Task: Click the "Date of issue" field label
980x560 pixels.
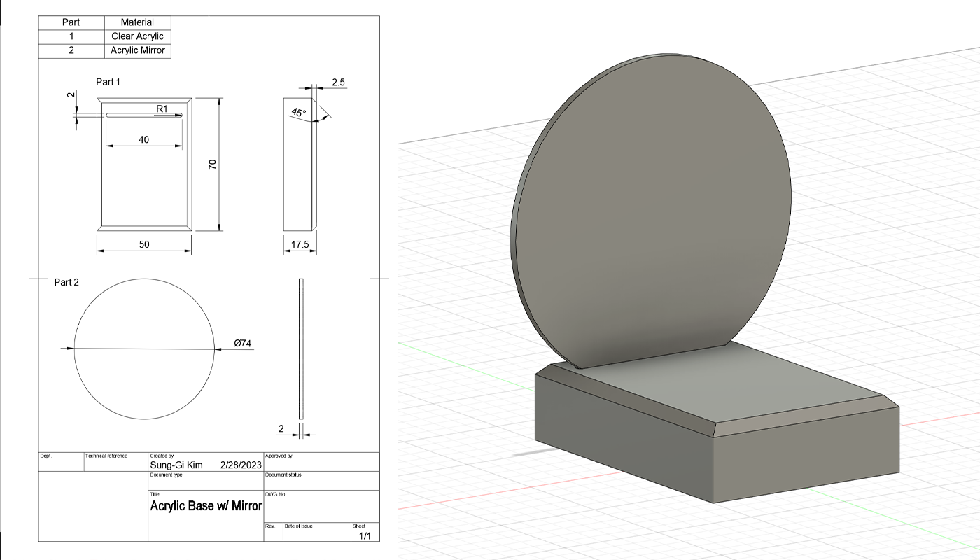Action: [x=299, y=526]
